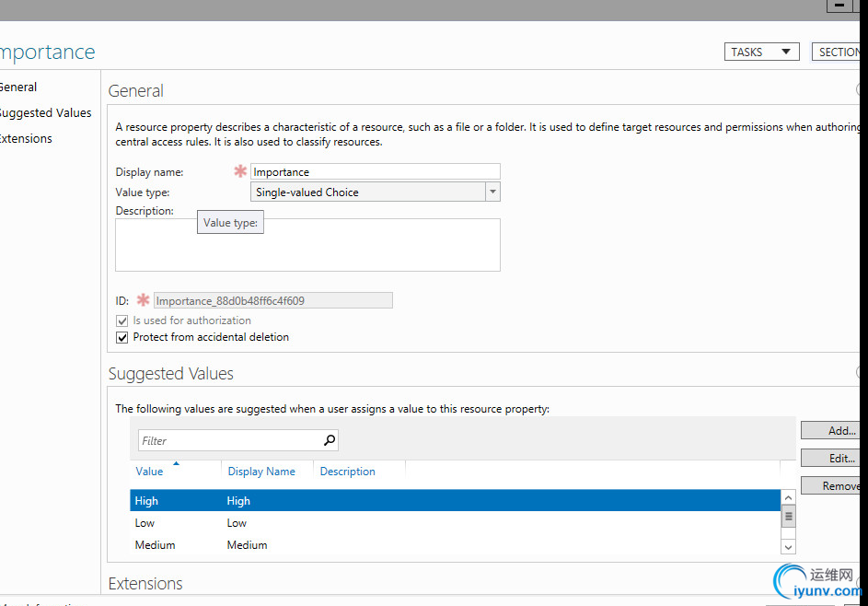This screenshot has height=606, width=868.
Task: Select the Low row in suggested values
Action: 455,523
